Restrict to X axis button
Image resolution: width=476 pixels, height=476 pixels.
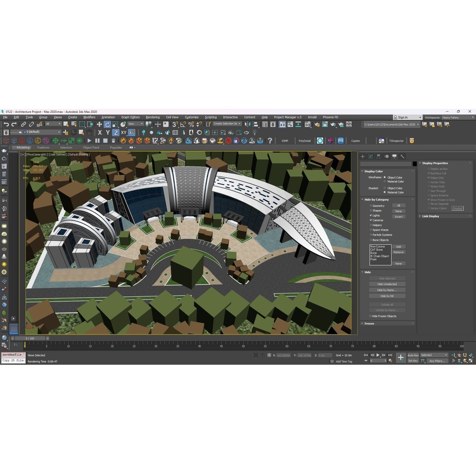(100, 132)
